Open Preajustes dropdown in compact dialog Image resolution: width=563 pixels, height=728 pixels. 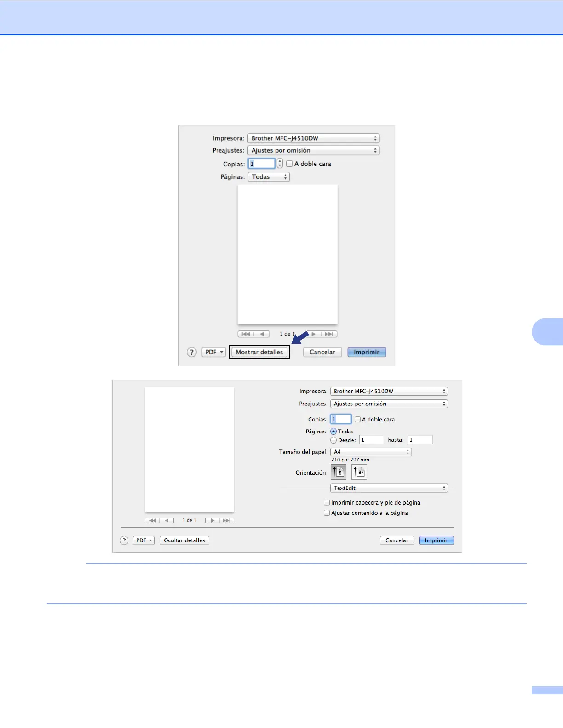(x=314, y=150)
